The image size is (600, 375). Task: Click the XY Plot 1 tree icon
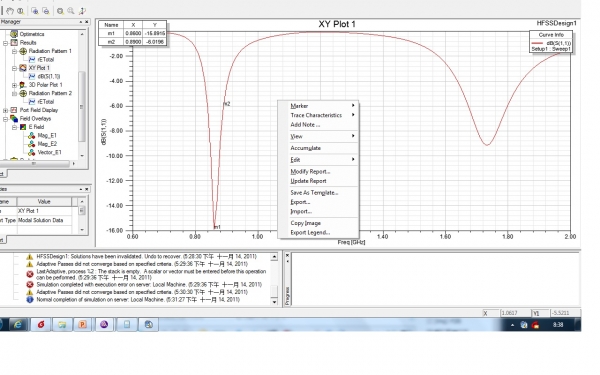pos(23,68)
